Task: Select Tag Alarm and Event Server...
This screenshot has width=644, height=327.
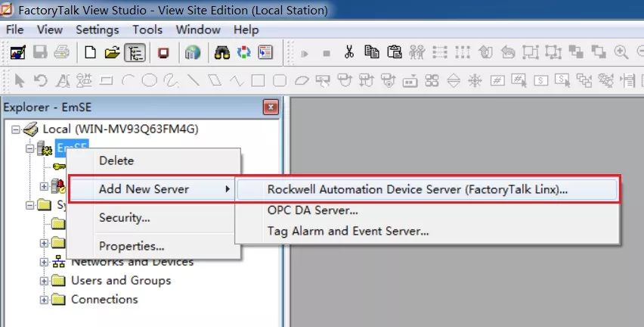Action: pos(427,231)
